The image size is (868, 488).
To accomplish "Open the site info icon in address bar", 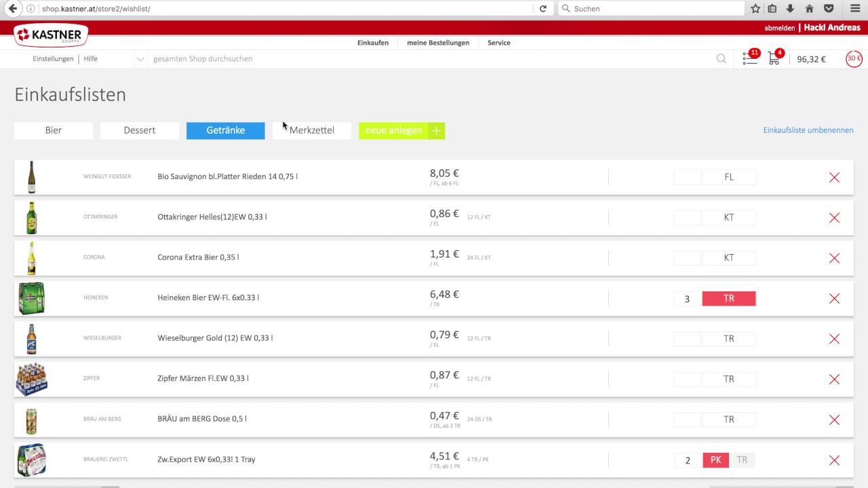I will [x=31, y=9].
